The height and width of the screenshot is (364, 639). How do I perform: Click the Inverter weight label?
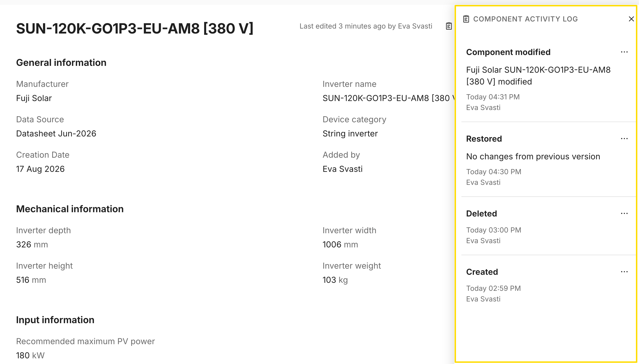[x=352, y=266]
